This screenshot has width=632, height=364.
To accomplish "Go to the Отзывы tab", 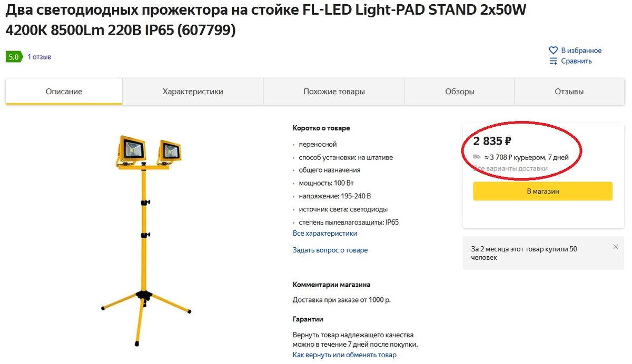I will pos(569,92).
